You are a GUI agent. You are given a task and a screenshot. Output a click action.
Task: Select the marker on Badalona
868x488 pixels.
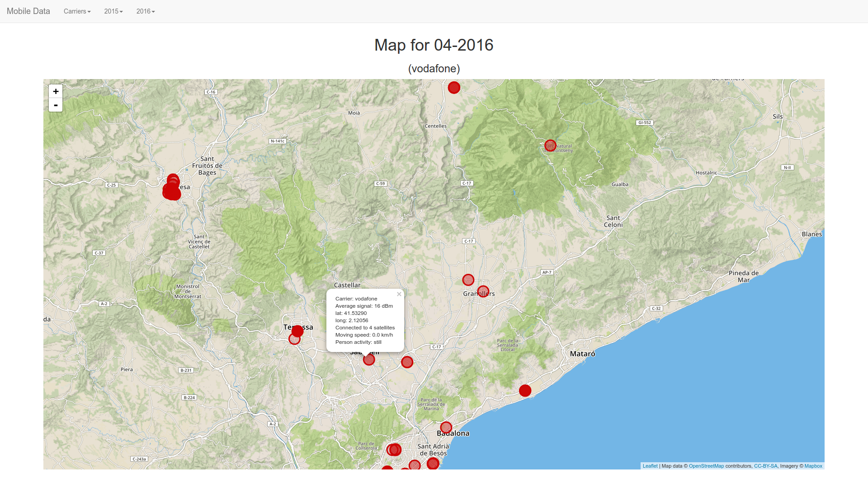pyautogui.click(x=446, y=427)
